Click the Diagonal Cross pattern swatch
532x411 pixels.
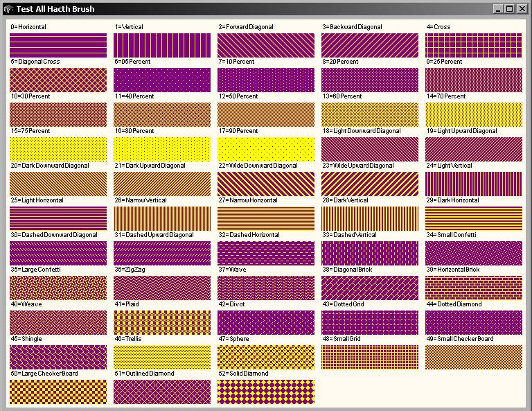click(58, 80)
